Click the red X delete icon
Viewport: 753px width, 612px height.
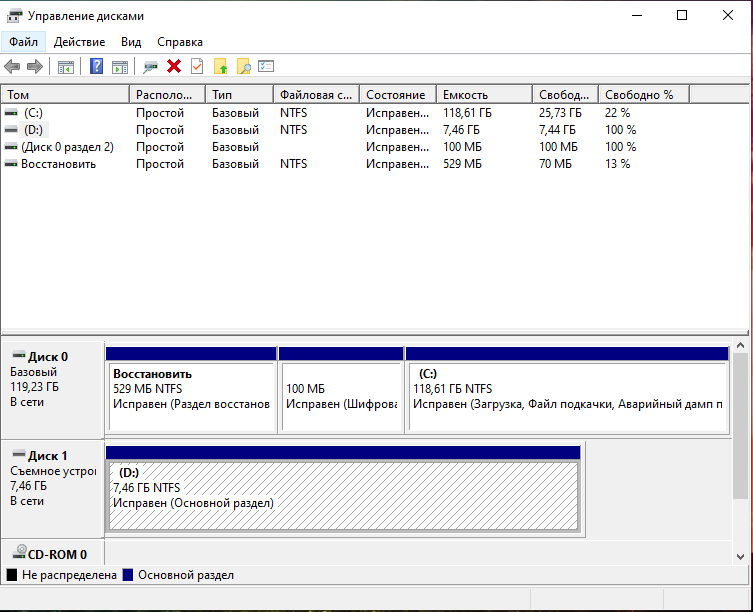[x=174, y=66]
